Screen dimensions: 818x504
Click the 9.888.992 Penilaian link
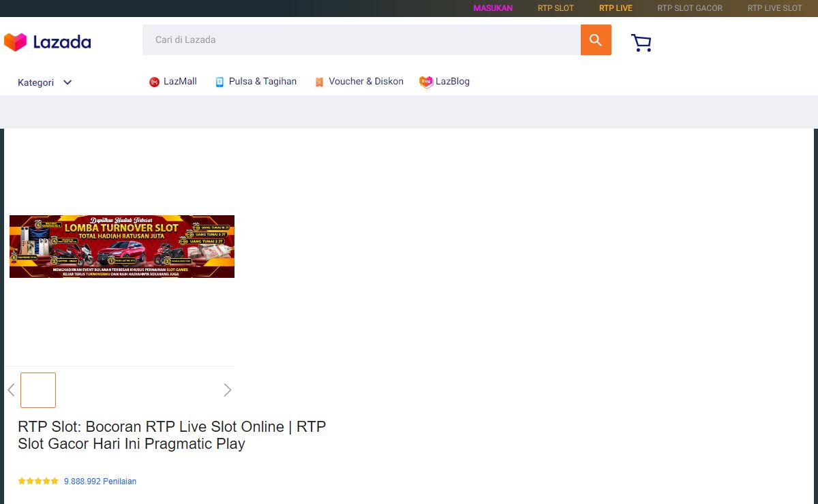point(100,482)
